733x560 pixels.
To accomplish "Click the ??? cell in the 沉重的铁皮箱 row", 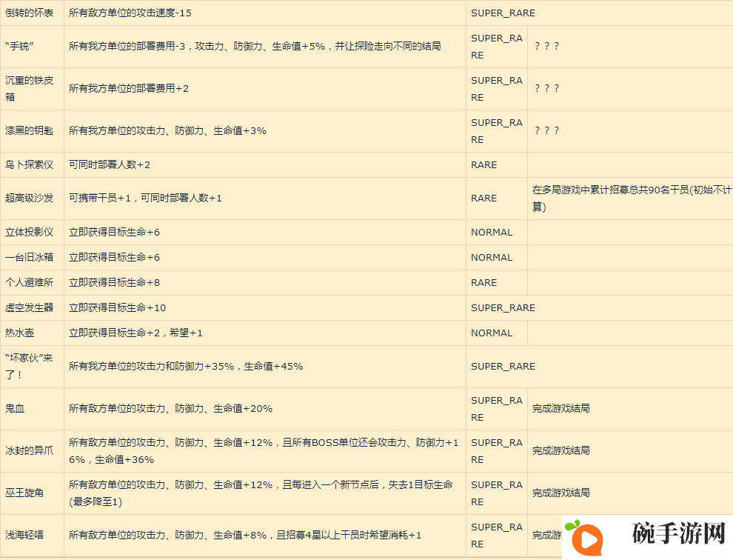I will [x=546, y=88].
